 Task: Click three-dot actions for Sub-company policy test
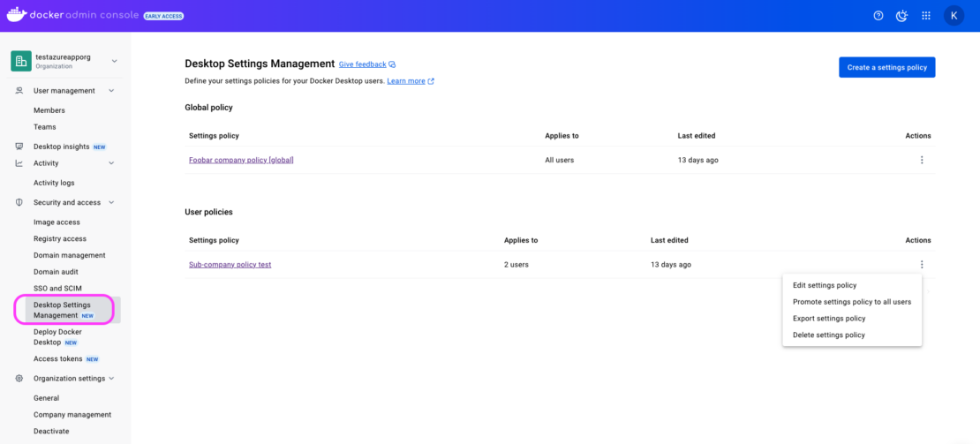(922, 265)
